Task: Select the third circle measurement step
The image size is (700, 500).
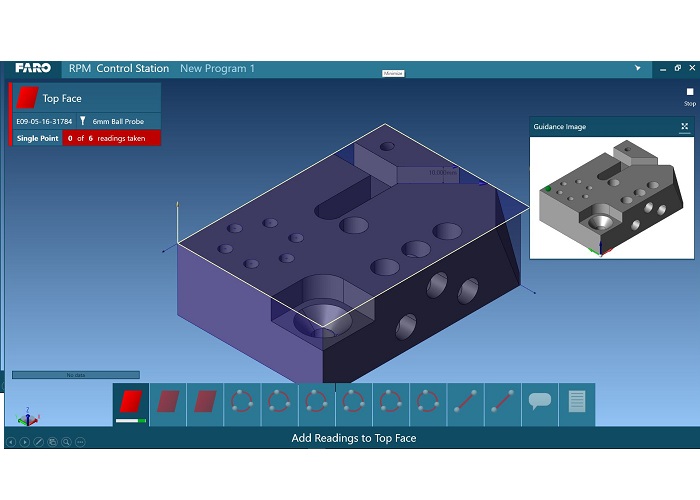Action: (316, 404)
